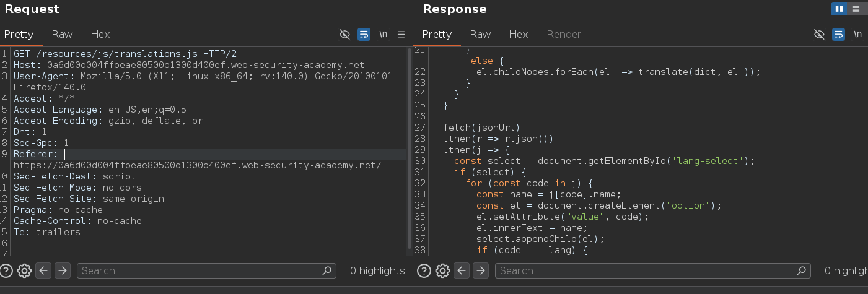Click the GET /resources/js/translations.js request line
Image resolution: width=868 pixels, height=294 pixels.
125,54
